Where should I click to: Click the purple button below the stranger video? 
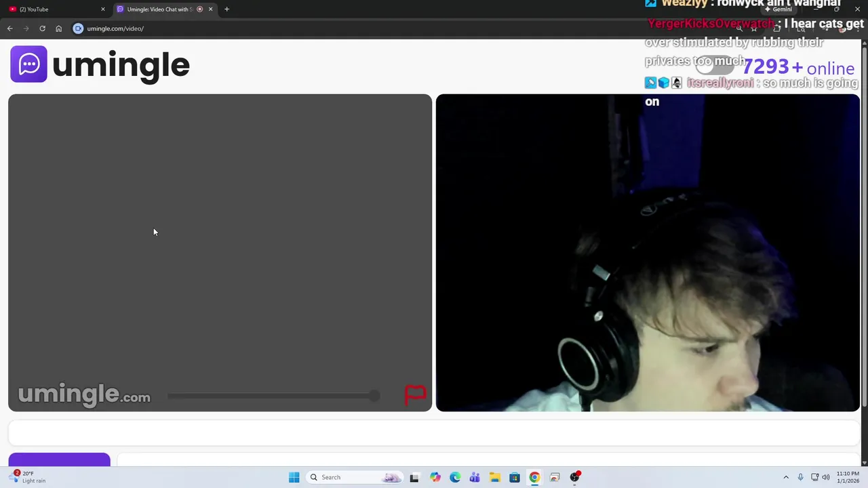click(59, 460)
